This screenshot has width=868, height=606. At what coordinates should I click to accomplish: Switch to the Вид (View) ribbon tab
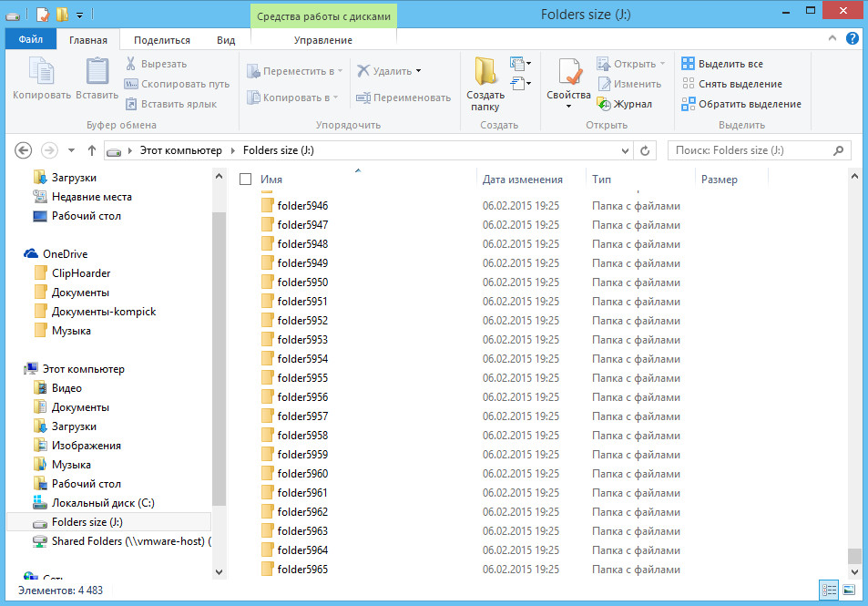[x=226, y=40]
